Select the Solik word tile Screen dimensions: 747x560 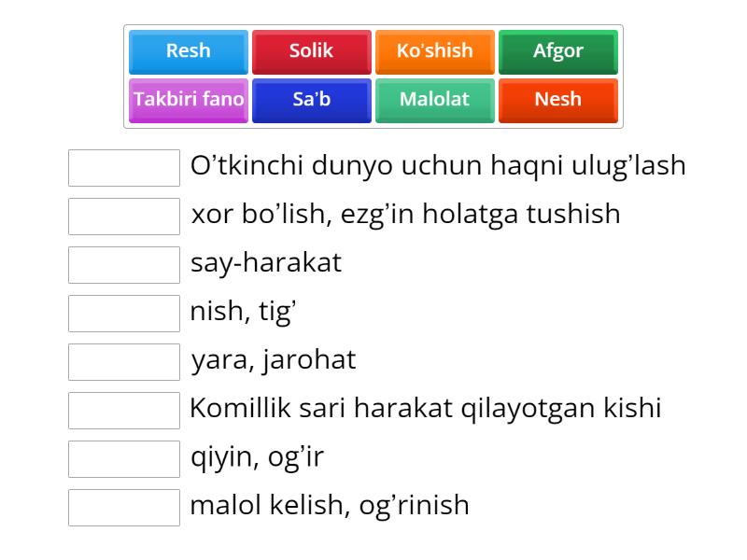[311, 51]
